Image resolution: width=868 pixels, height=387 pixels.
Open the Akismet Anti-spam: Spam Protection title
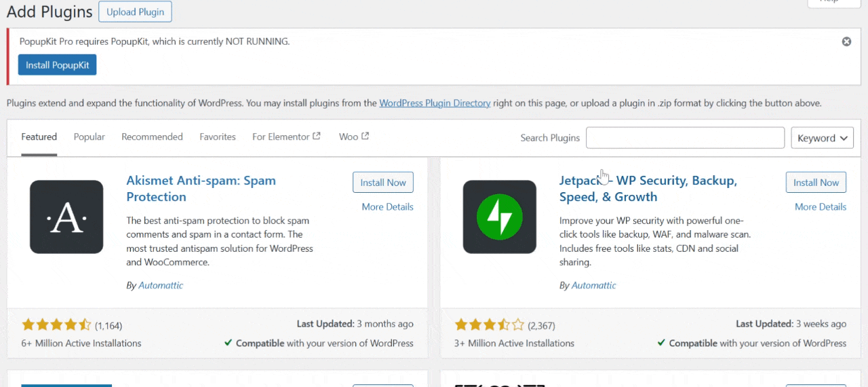coord(201,189)
